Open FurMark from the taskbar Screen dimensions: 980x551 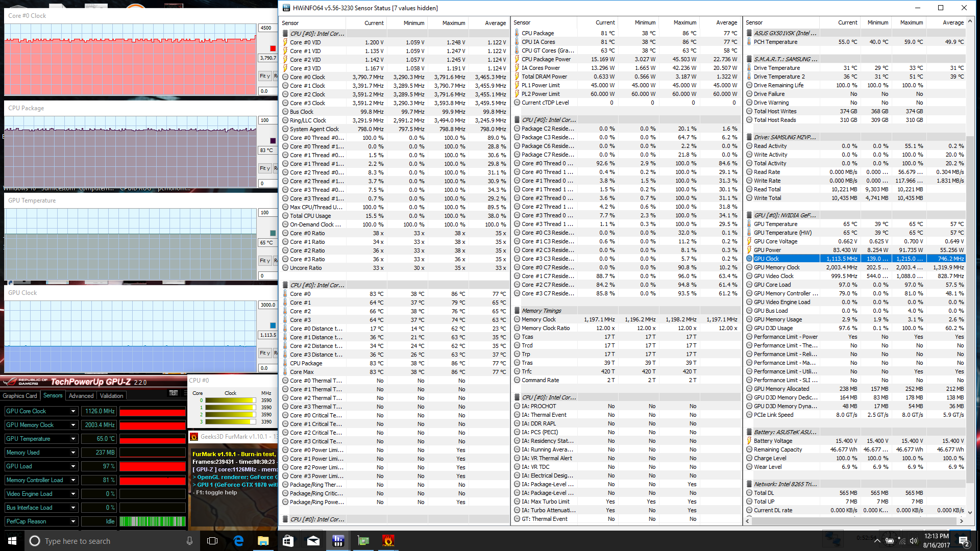coord(388,541)
